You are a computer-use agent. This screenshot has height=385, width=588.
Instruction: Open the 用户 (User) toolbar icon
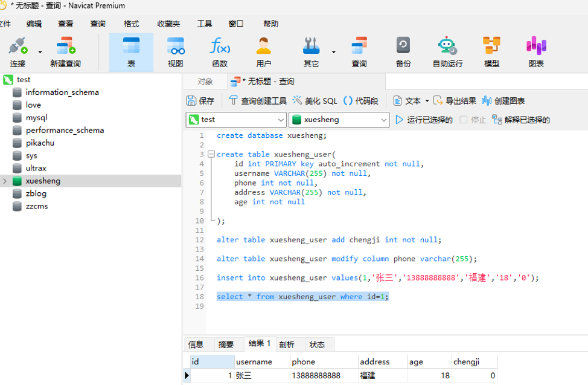[x=264, y=51]
